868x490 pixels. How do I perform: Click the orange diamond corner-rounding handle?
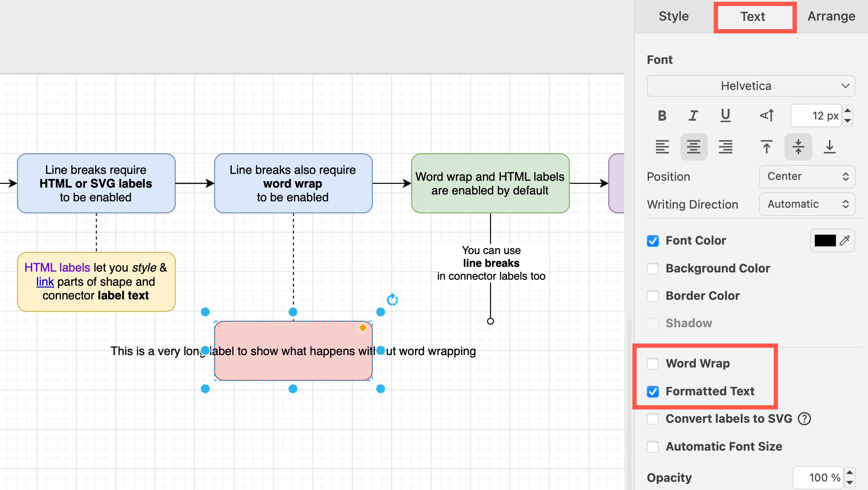click(x=363, y=328)
